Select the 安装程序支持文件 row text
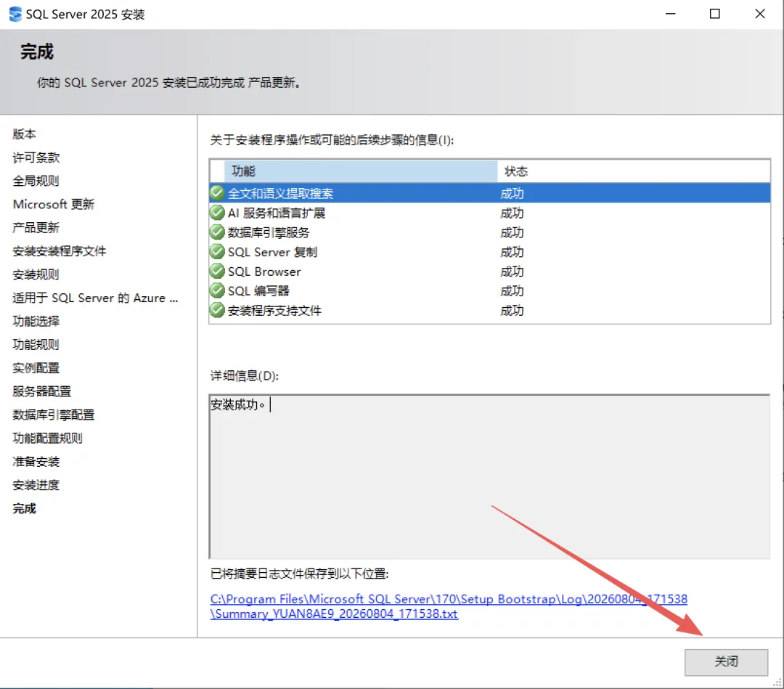The width and height of the screenshot is (784, 689). click(x=274, y=311)
